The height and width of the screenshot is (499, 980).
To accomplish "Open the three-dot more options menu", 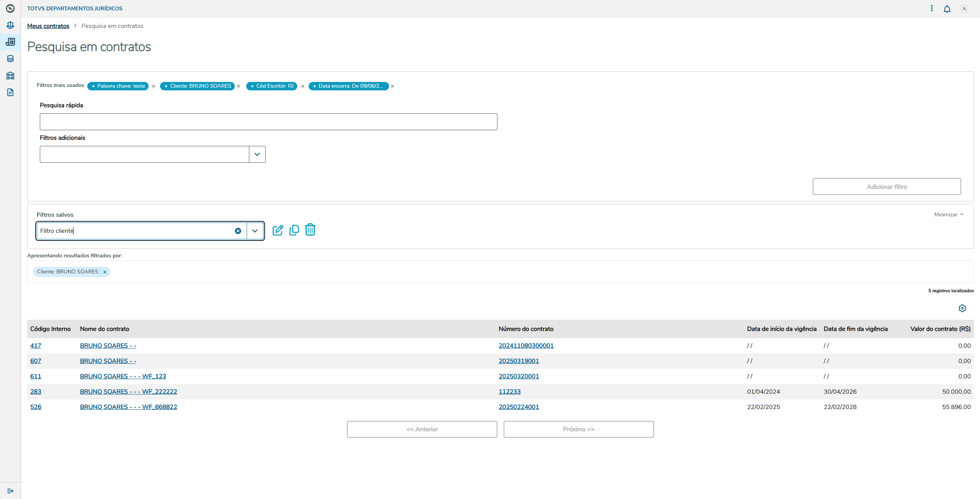I will pyautogui.click(x=931, y=8).
